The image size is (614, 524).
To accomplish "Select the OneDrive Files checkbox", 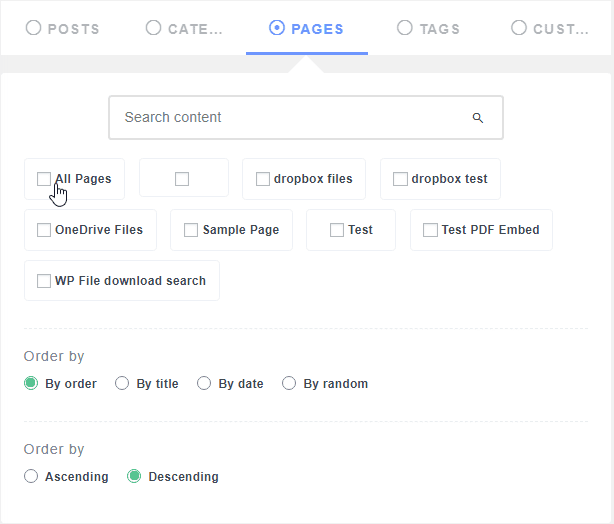I will (x=44, y=230).
